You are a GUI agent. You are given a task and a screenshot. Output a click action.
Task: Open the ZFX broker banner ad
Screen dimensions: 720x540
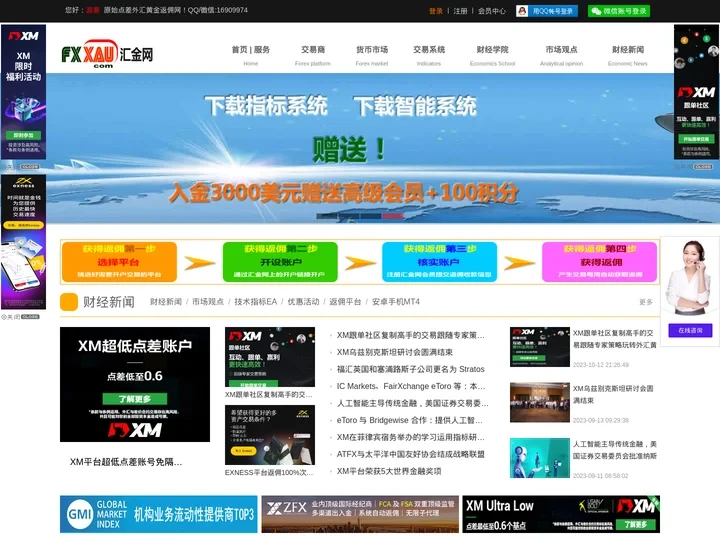pyautogui.click(x=360, y=514)
